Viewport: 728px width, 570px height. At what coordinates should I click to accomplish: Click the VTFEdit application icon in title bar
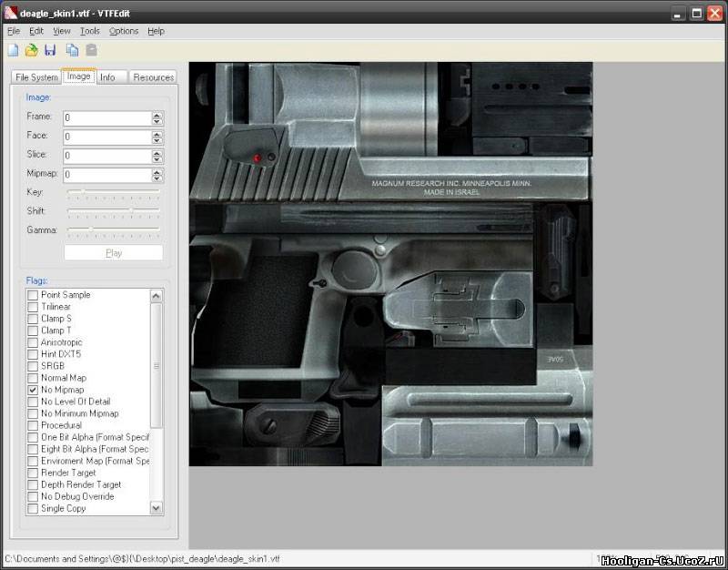pos(10,13)
